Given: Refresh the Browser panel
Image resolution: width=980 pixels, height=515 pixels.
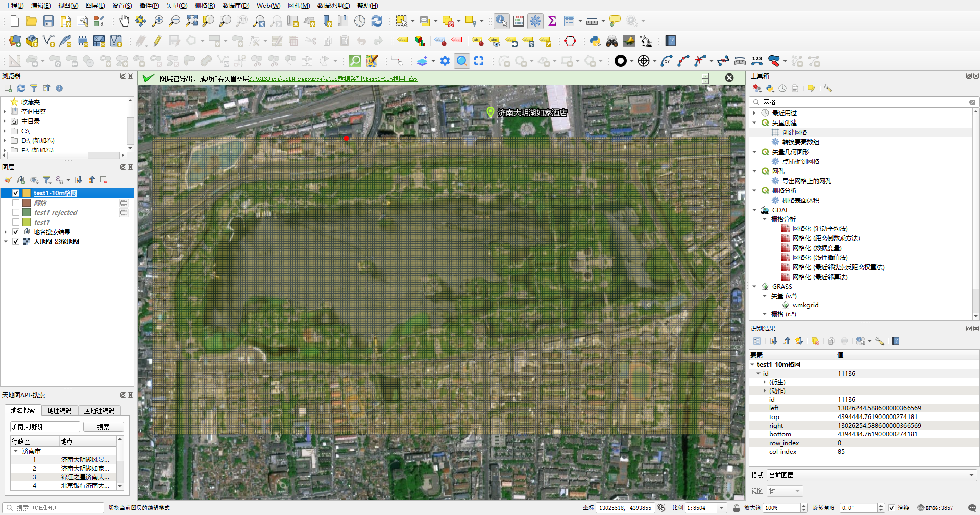Looking at the screenshot, I should click(21, 88).
